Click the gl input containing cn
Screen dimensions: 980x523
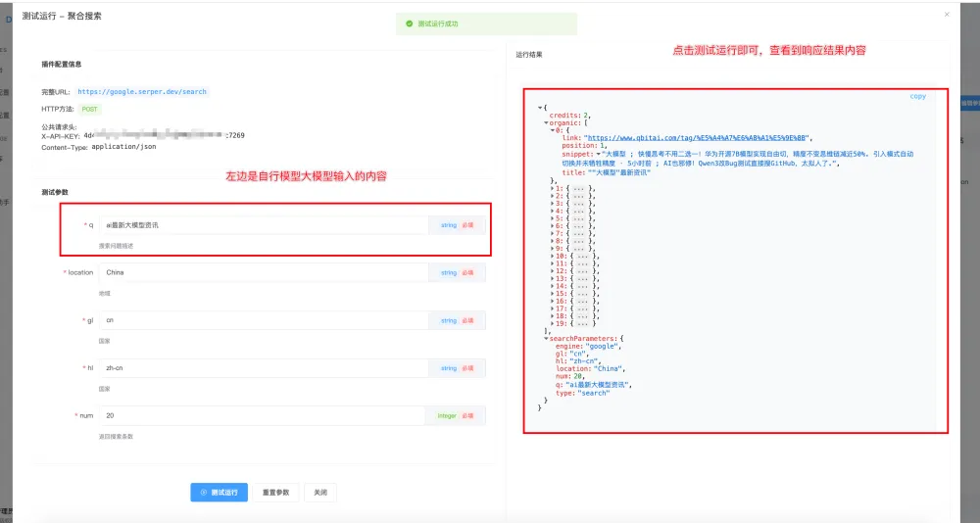263,320
